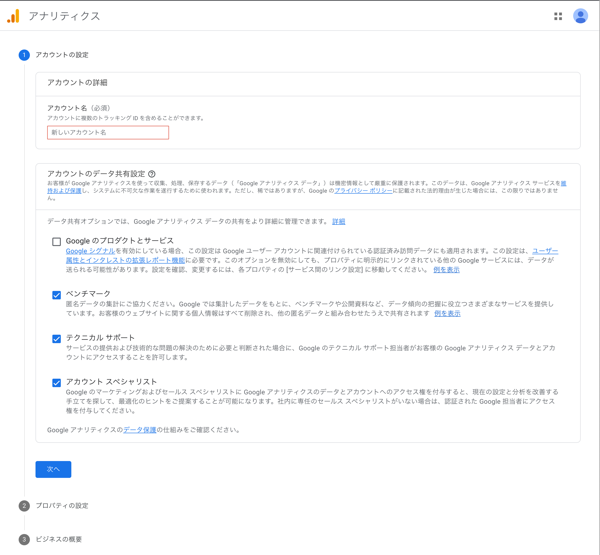
Task: Uncheck the テクニカル サポート checkbox
Action: (x=57, y=339)
